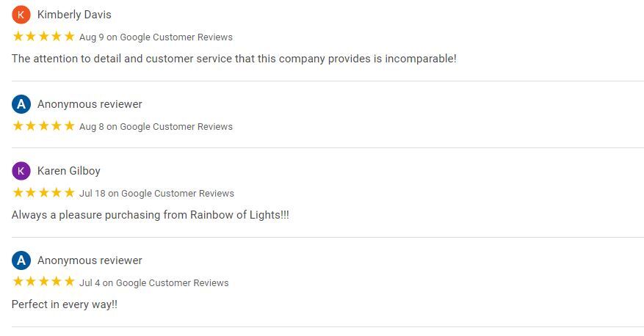The image size is (644, 336).
Task: Click the blue A avatar above Aug 8 review
Action: [x=21, y=104]
